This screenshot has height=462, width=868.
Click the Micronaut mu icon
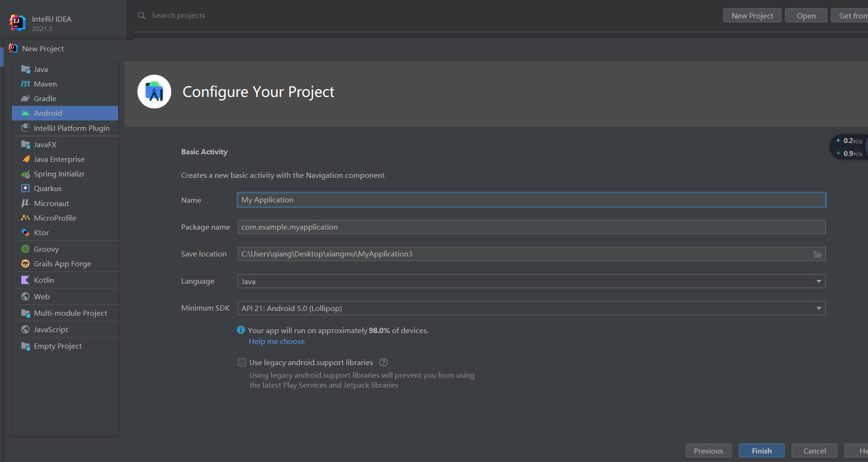(x=25, y=203)
